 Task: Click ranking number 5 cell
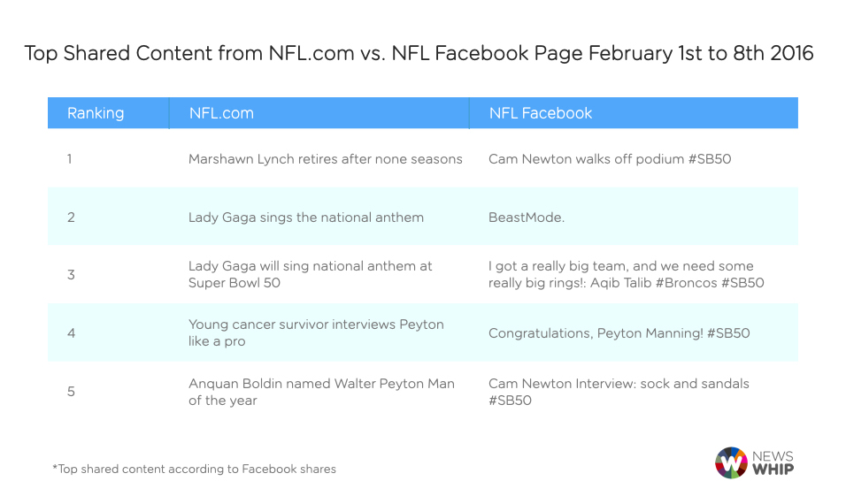[71, 391]
